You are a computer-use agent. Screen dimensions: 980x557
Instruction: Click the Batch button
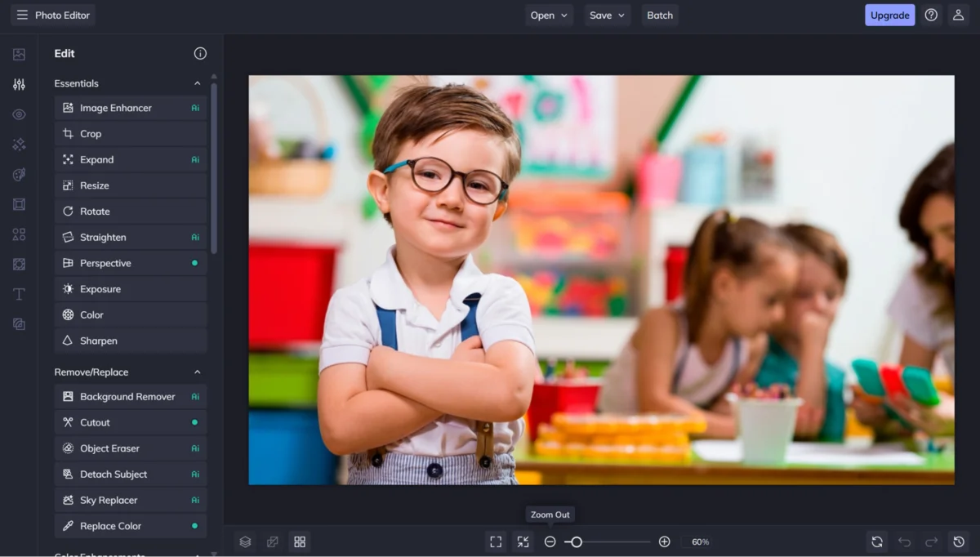pyautogui.click(x=660, y=15)
